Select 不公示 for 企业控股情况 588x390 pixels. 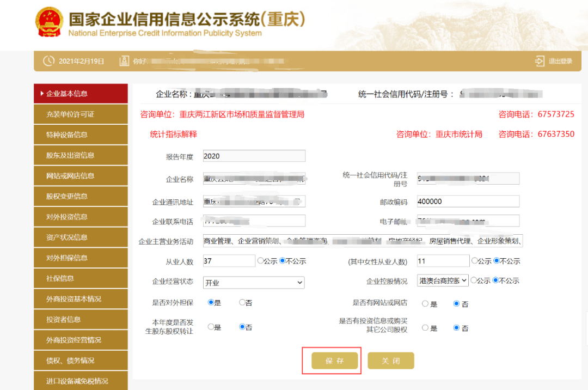coord(496,280)
